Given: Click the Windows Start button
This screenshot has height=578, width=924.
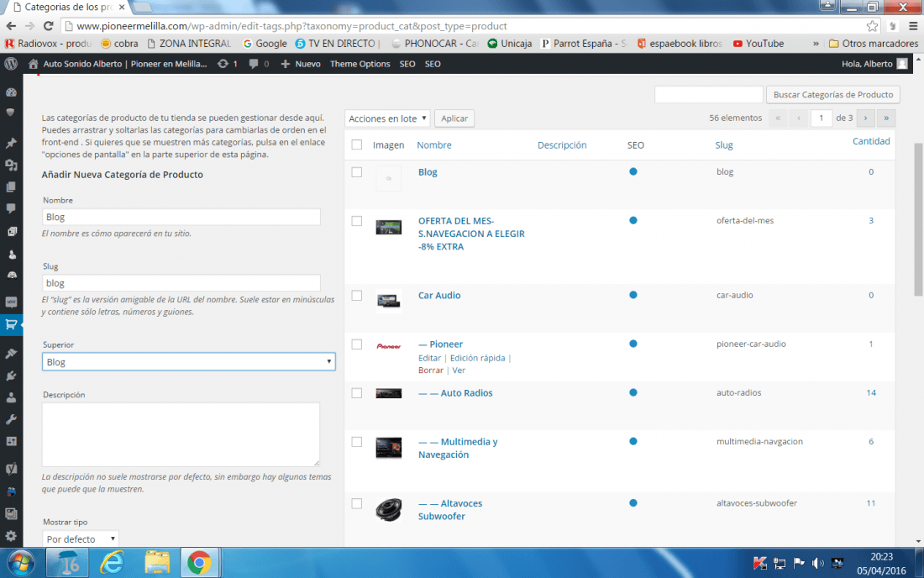Looking at the screenshot, I should [x=21, y=563].
